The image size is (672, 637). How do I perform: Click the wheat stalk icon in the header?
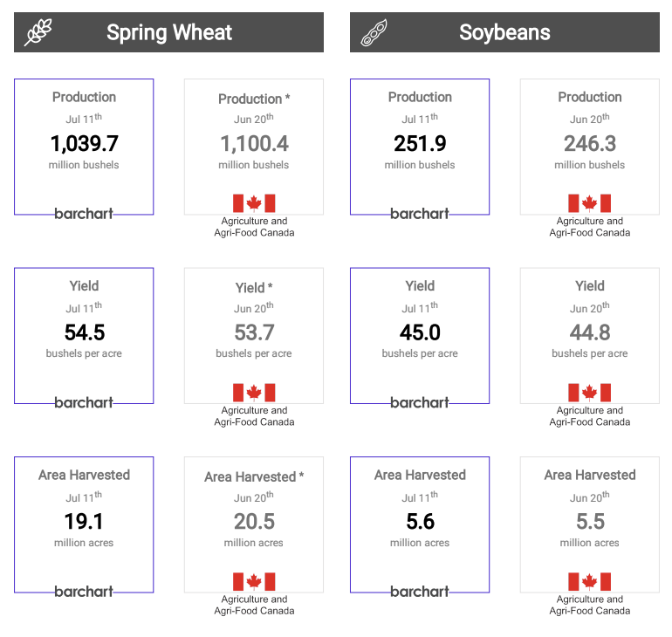coord(38,33)
